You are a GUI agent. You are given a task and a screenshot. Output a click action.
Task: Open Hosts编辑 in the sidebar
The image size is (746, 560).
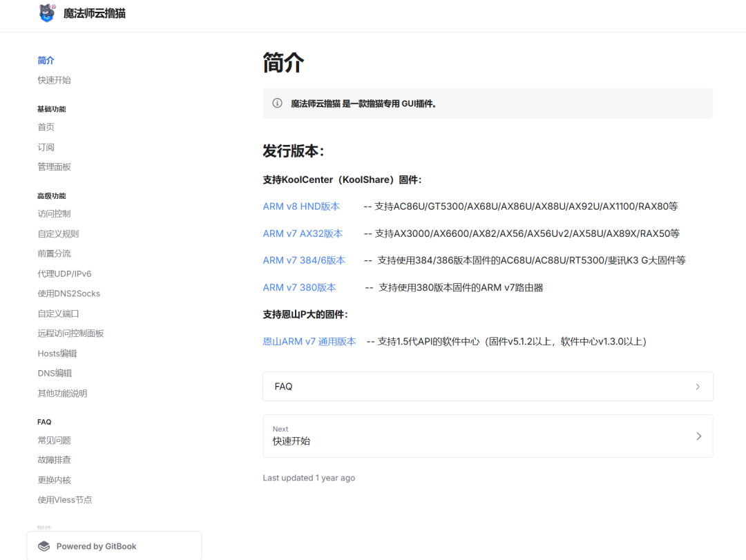57,354
